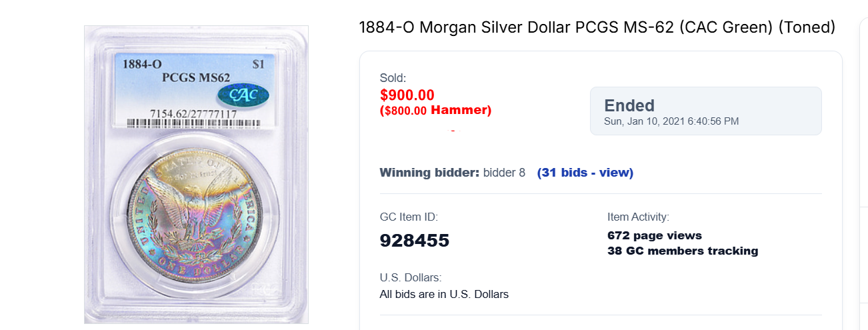This screenshot has height=330, width=868.
Task: Click the Item Activity label
Action: point(638,217)
